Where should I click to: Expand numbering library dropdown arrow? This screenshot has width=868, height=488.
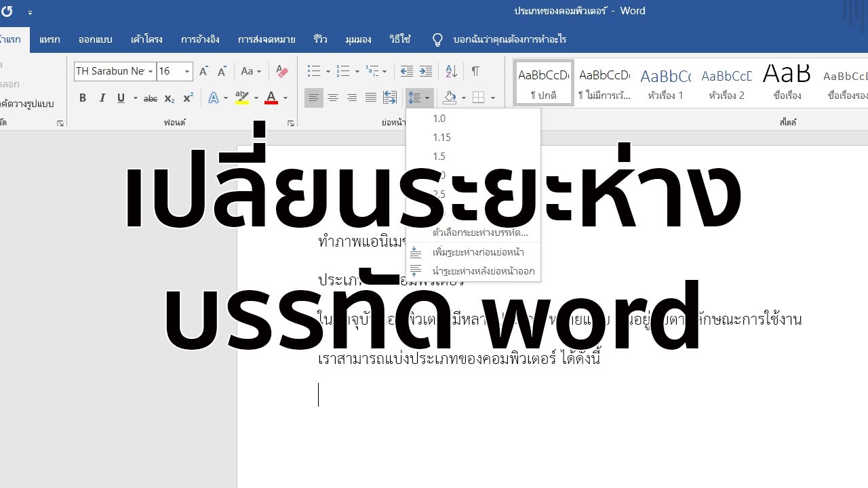pos(357,71)
